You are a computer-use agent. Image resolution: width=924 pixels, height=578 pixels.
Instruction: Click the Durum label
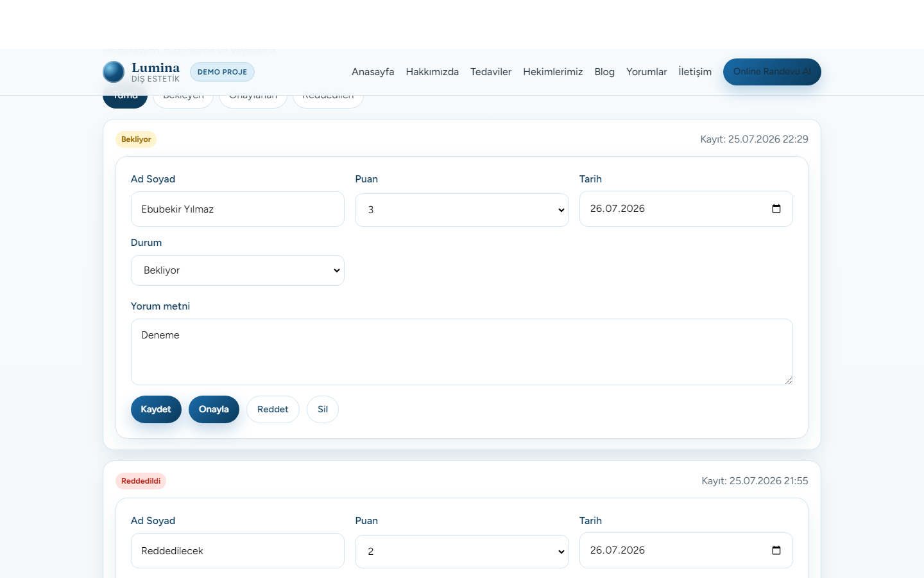pos(146,243)
